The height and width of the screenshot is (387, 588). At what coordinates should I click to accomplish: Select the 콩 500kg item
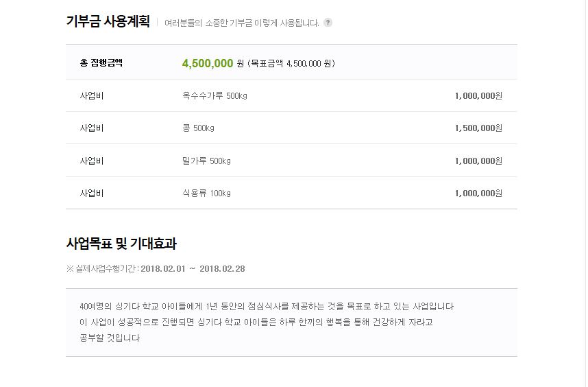point(198,128)
